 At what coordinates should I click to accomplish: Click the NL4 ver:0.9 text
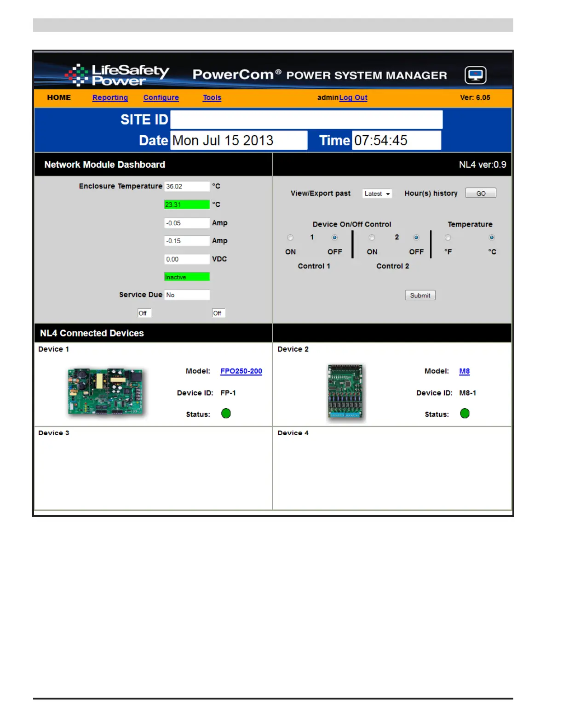pyautogui.click(x=483, y=165)
